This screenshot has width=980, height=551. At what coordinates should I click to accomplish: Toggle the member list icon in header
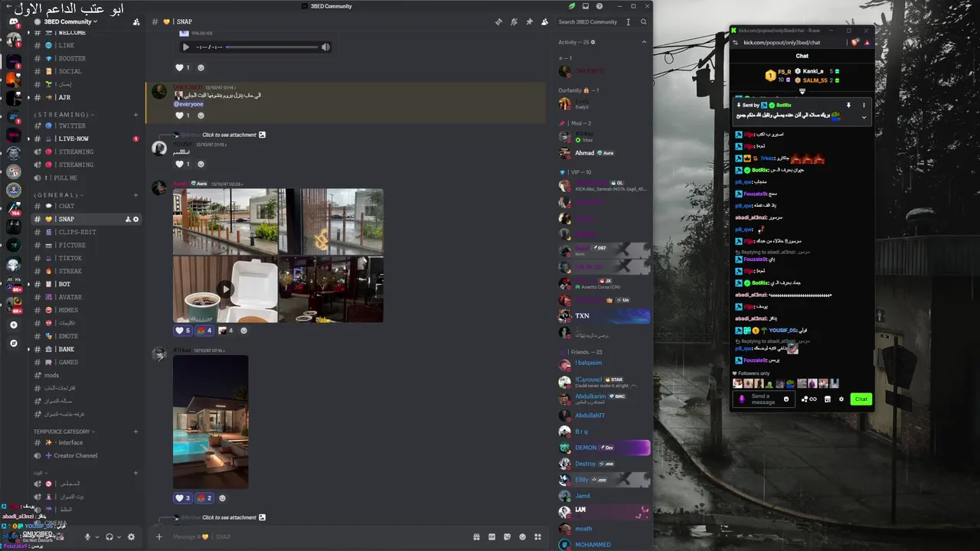click(x=544, y=21)
